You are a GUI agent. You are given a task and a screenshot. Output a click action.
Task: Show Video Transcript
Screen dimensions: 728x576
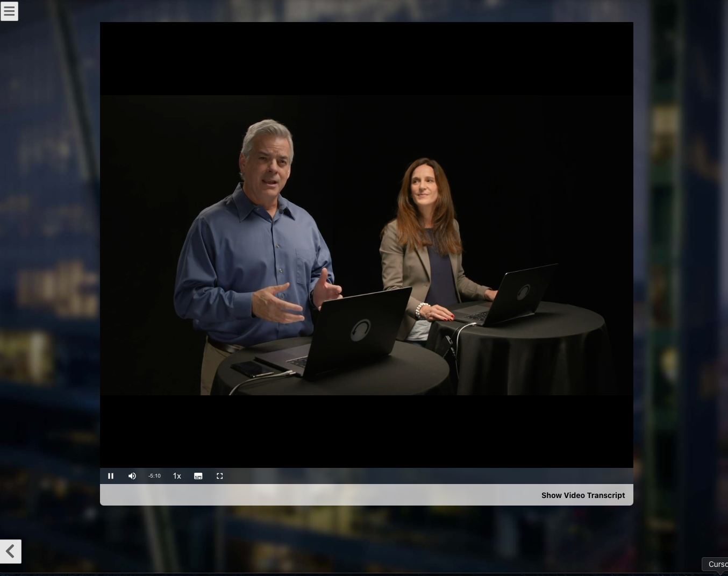pos(583,495)
